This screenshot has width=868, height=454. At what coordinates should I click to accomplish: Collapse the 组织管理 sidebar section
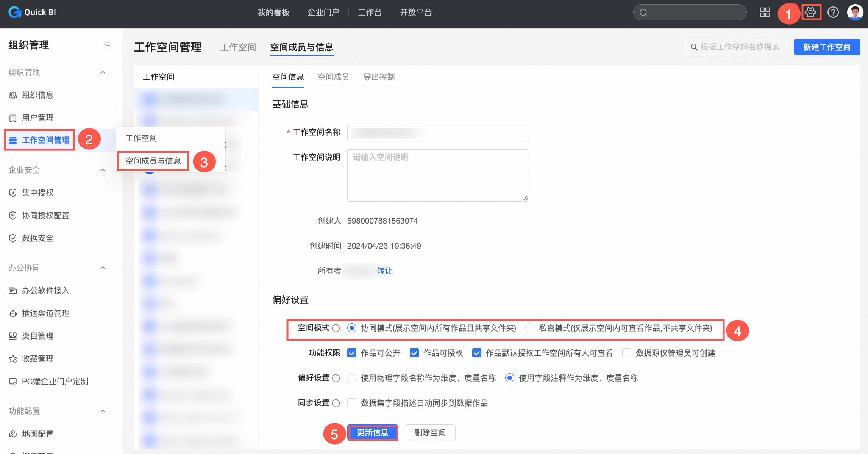pyautogui.click(x=103, y=72)
